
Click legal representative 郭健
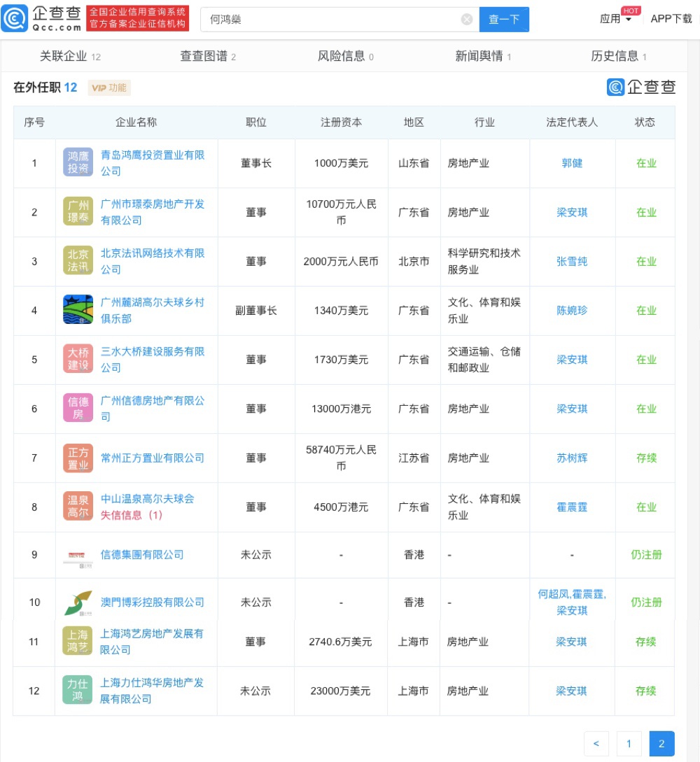click(x=572, y=163)
